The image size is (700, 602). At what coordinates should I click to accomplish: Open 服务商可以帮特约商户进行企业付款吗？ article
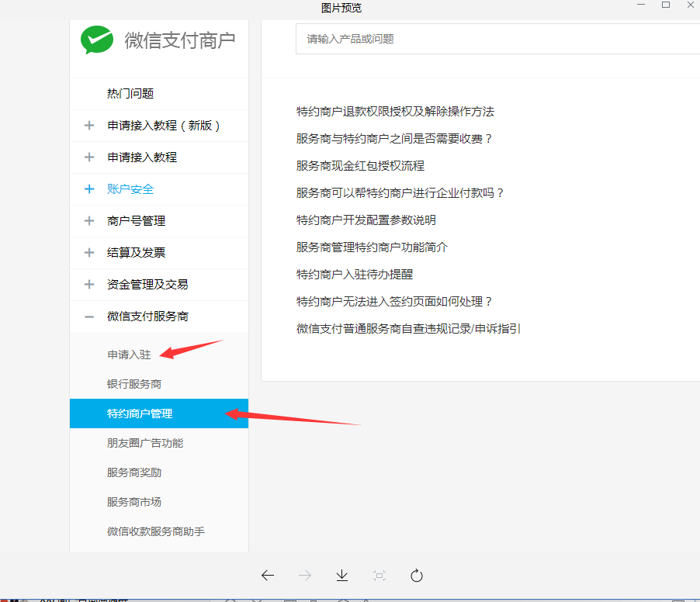click(x=400, y=193)
